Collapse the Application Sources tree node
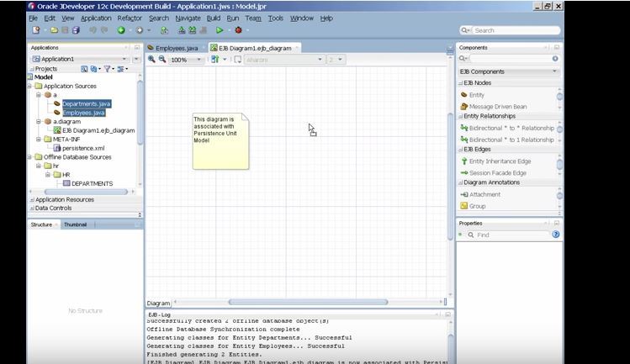630x364 pixels. (30, 86)
